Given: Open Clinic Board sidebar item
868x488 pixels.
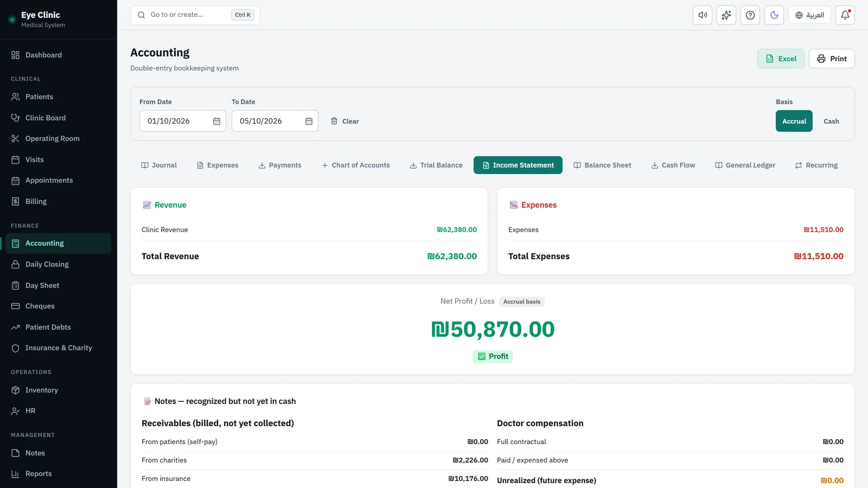Looking at the screenshot, I should 59,118.
